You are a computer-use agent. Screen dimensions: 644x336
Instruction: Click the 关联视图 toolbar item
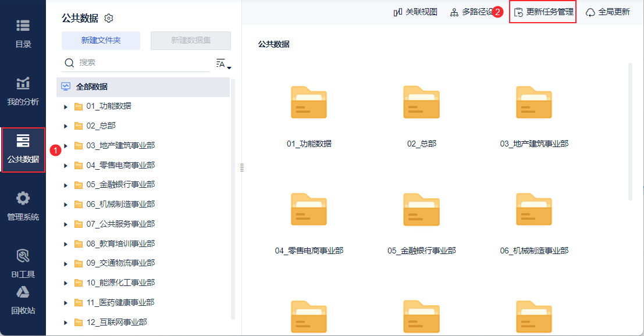[x=415, y=12]
